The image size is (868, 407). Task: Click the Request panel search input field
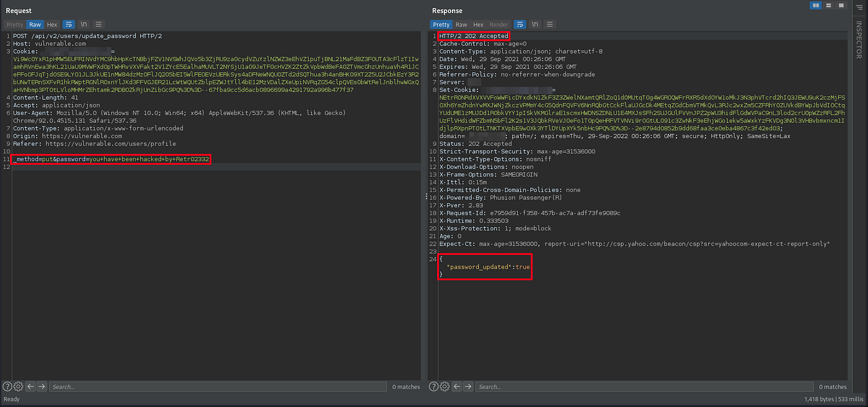click(217, 387)
